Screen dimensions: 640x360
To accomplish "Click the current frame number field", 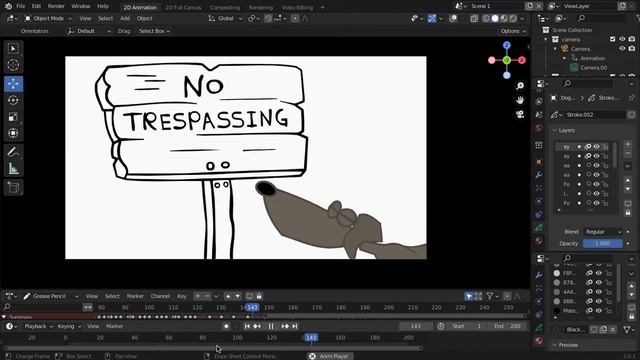I will tap(416, 326).
